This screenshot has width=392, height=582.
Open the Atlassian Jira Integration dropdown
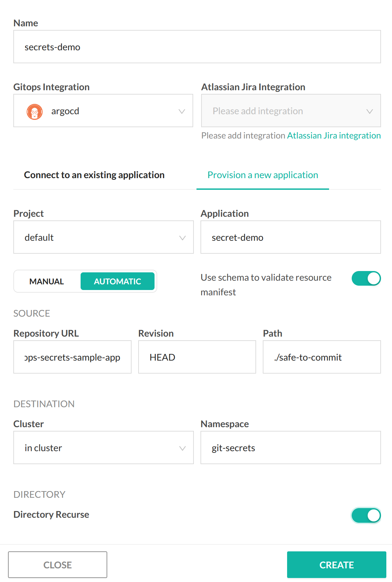click(x=291, y=111)
